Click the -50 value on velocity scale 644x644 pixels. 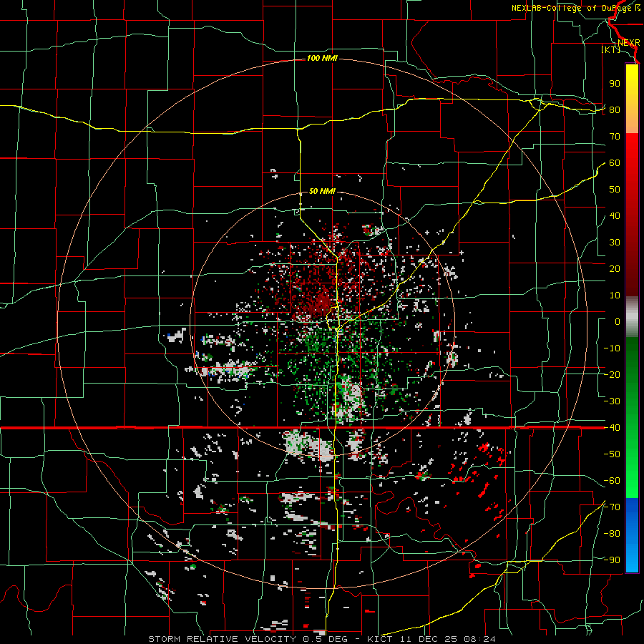[612, 454]
